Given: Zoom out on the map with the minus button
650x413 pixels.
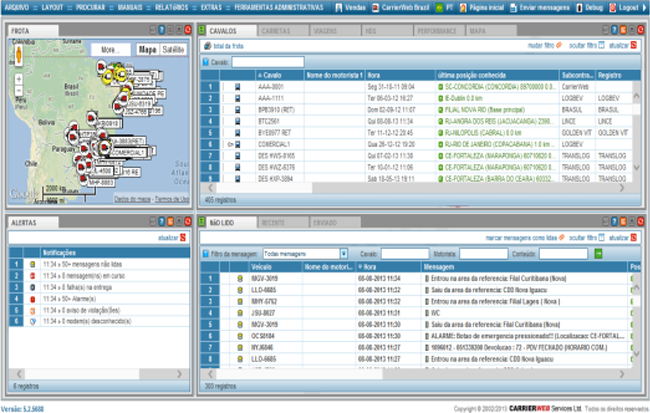Looking at the screenshot, I should [x=18, y=90].
